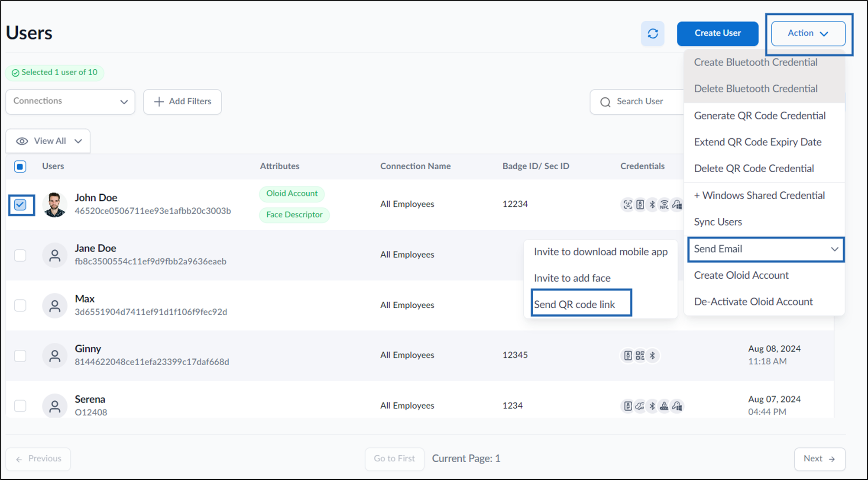Click the magnifier icon in Search User
The image size is (868, 480).
[605, 102]
